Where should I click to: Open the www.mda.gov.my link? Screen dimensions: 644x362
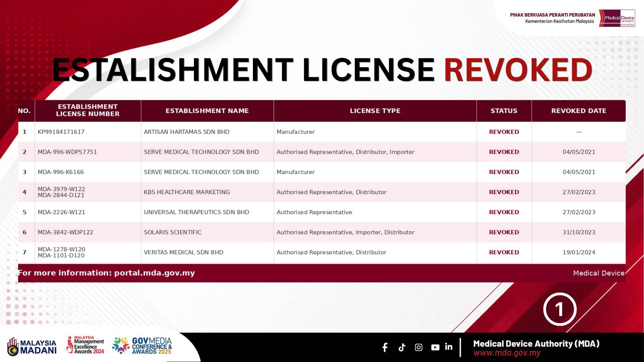pos(507,353)
